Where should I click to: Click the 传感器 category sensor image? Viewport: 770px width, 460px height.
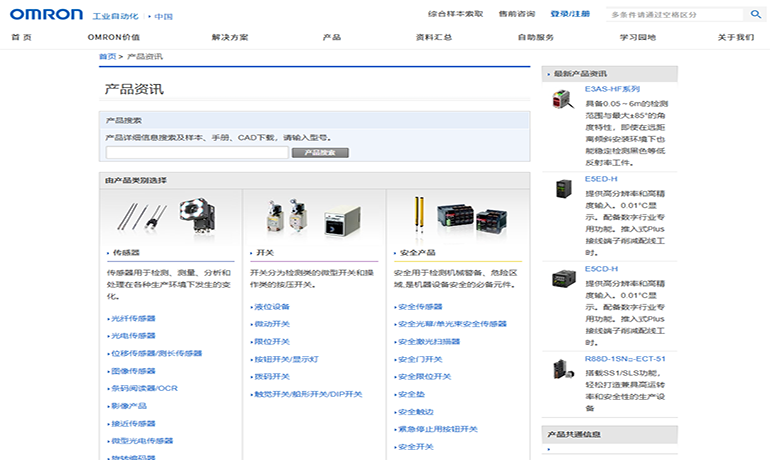coord(170,215)
